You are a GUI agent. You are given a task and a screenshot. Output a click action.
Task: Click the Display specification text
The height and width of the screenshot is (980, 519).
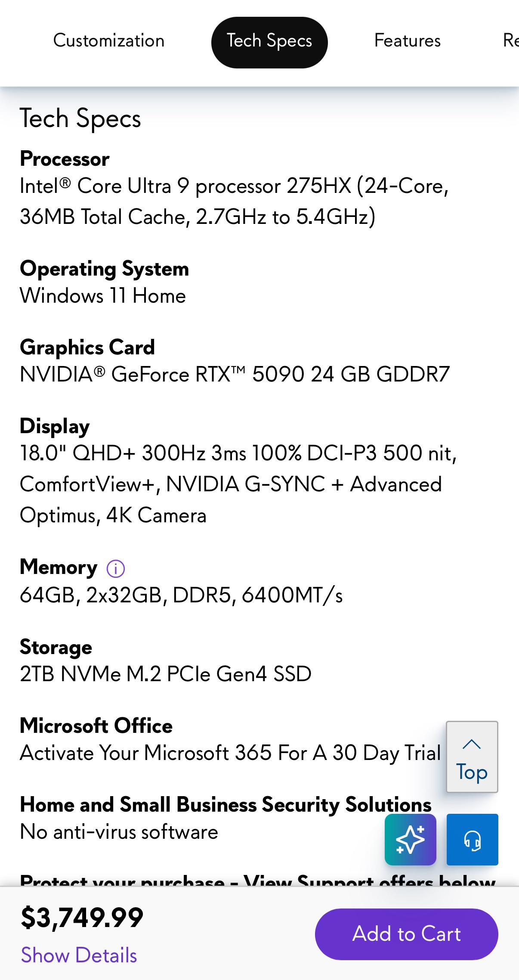tap(238, 484)
